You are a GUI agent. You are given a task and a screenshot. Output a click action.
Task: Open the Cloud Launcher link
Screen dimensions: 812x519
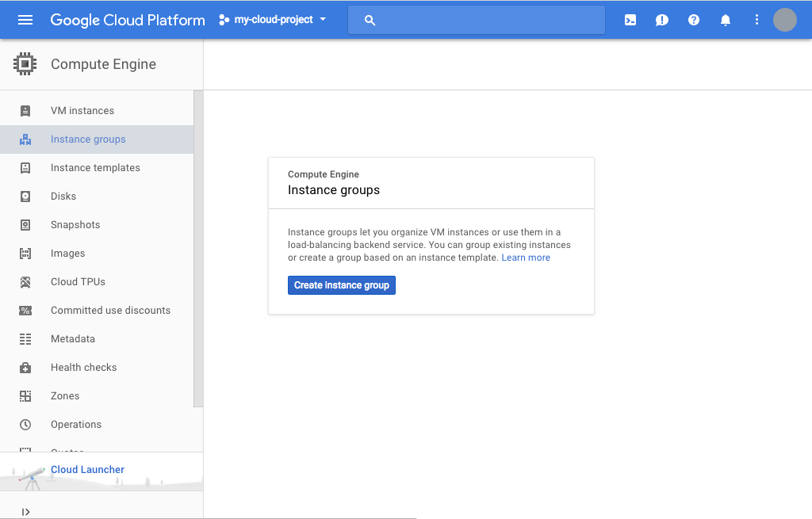point(87,469)
